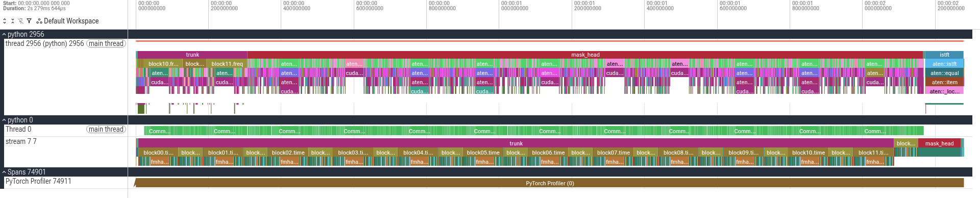Select the stream 7 7 track title
Image resolution: width=980 pixels, height=198 pixels.
click(21, 141)
